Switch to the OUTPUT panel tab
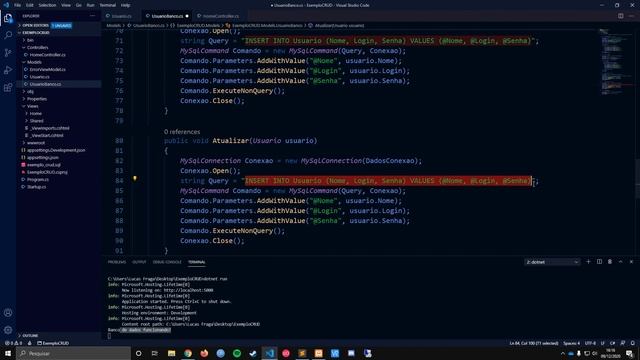This screenshot has height=360, width=640. tap(139, 262)
